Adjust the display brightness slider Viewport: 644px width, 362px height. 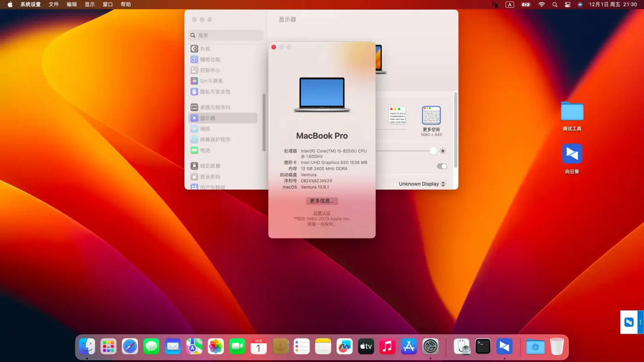433,151
